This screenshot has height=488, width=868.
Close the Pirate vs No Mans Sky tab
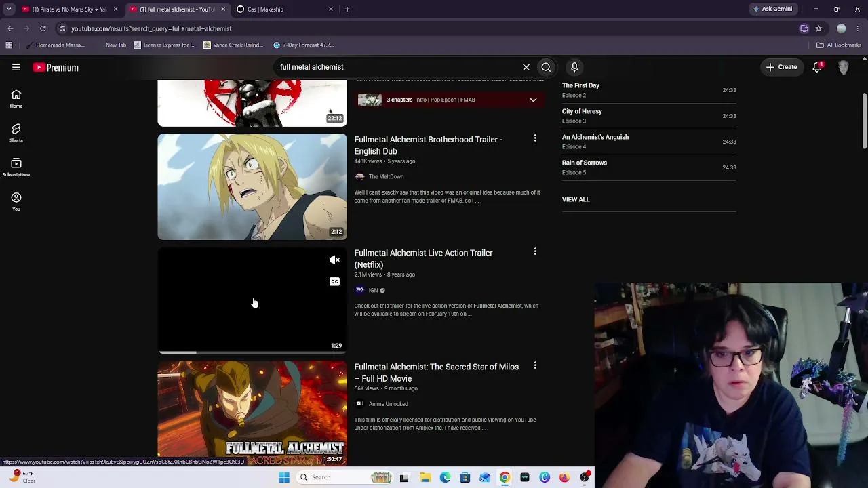[x=115, y=9]
